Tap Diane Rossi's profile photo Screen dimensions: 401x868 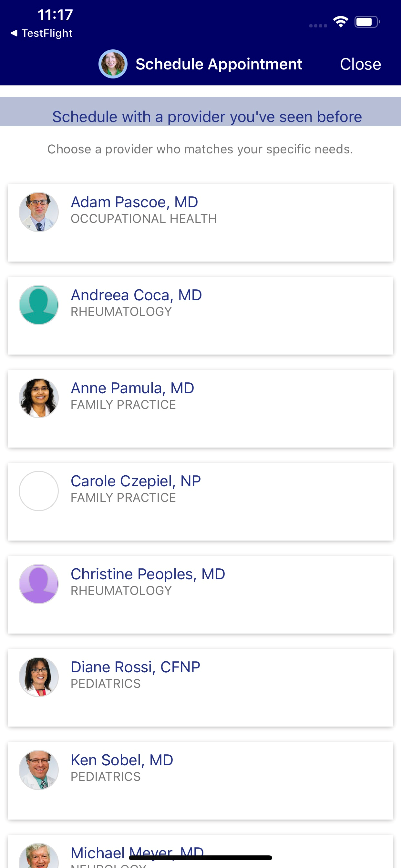coord(39,677)
